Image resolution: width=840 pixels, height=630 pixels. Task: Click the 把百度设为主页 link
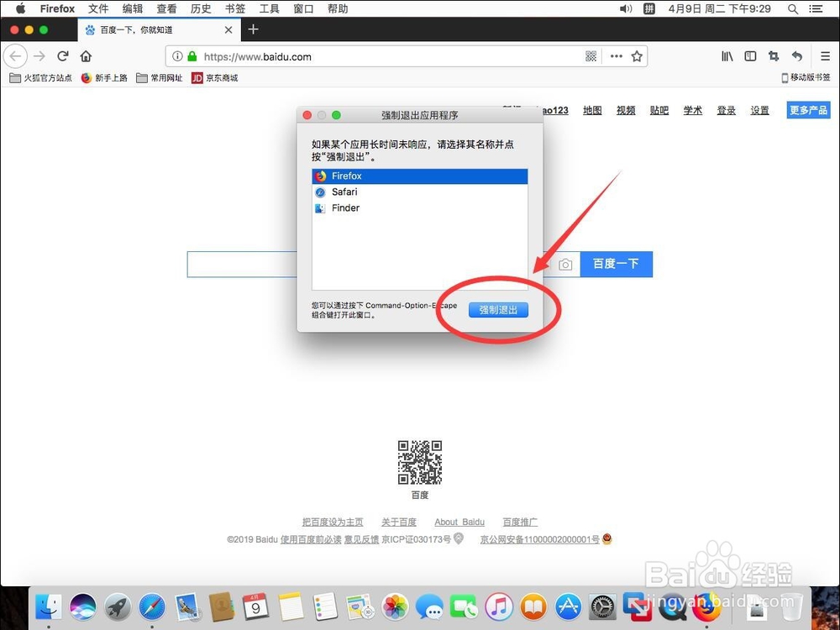coord(333,522)
